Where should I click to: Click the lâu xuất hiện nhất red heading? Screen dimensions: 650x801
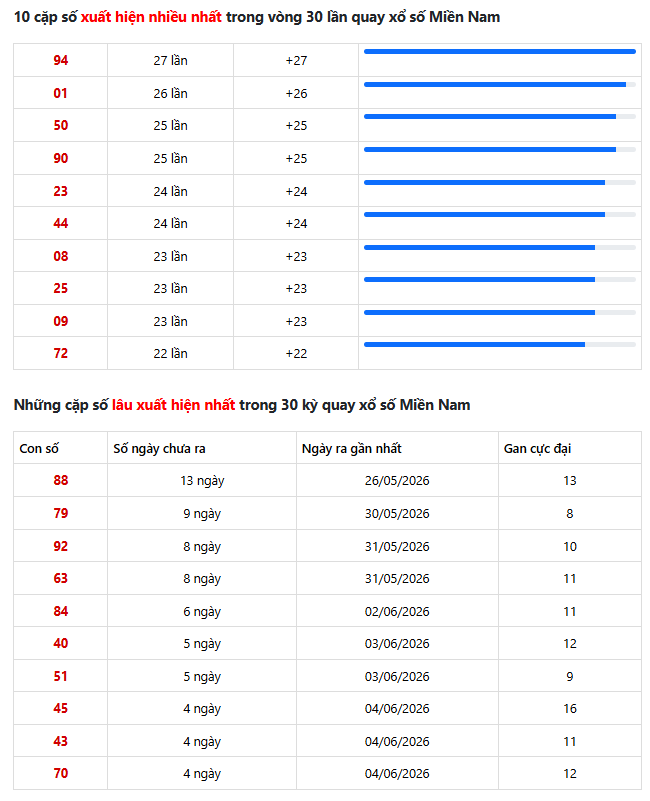173,405
